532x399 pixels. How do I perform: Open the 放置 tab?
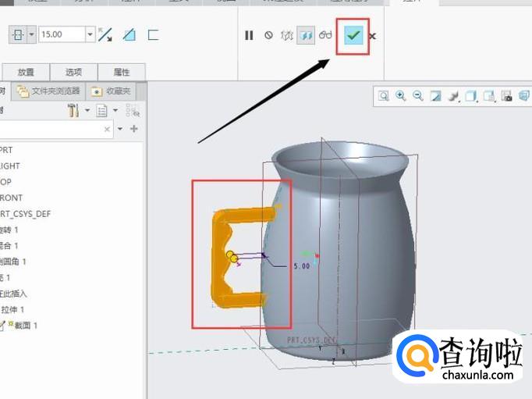pos(26,72)
